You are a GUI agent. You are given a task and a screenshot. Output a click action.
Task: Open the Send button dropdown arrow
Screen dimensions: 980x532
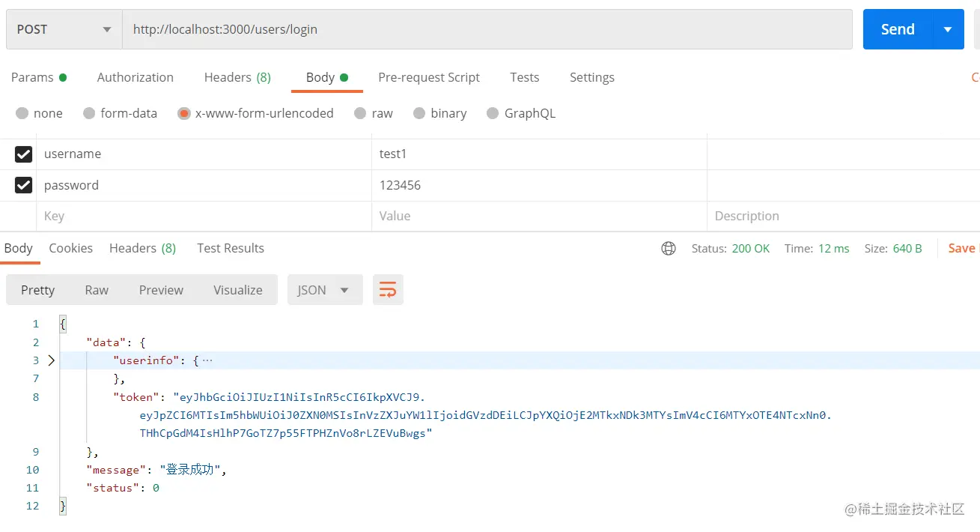(948, 29)
